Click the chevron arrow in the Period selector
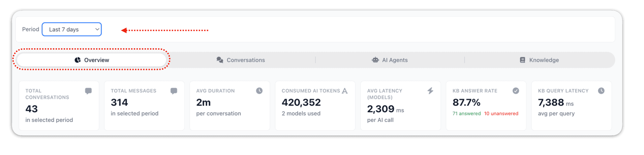 pos(97,29)
